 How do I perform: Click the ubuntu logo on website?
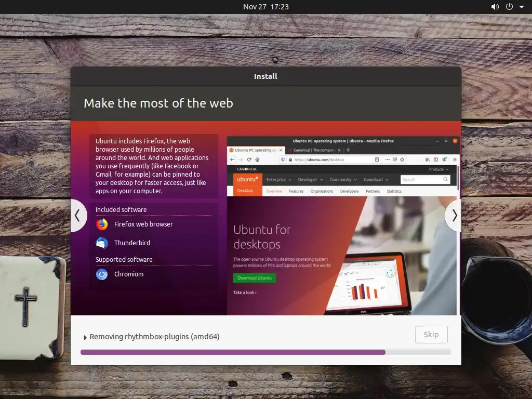coord(247,179)
